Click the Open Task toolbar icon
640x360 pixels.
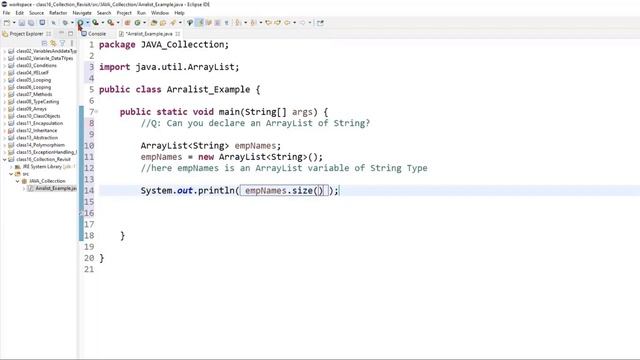[162, 23]
